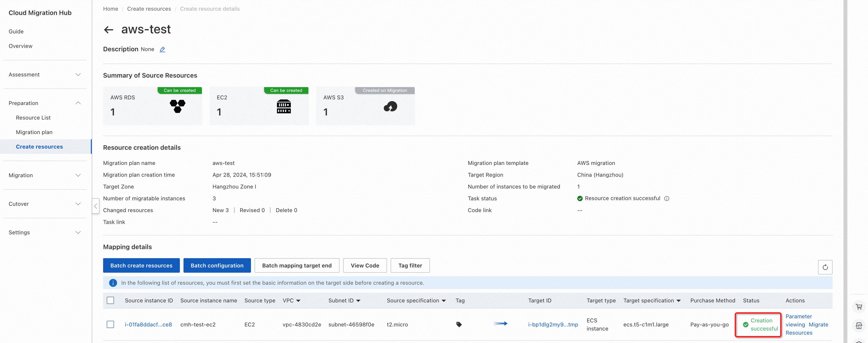Select the AWS RDS summary card
This screenshot has width=868, height=343.
[153, 106]
